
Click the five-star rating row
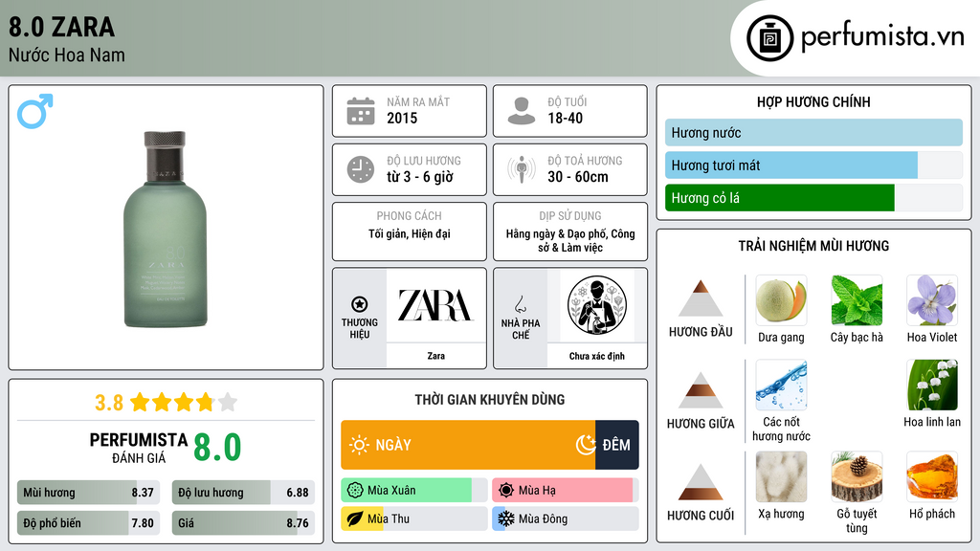[x=184, y=403]
